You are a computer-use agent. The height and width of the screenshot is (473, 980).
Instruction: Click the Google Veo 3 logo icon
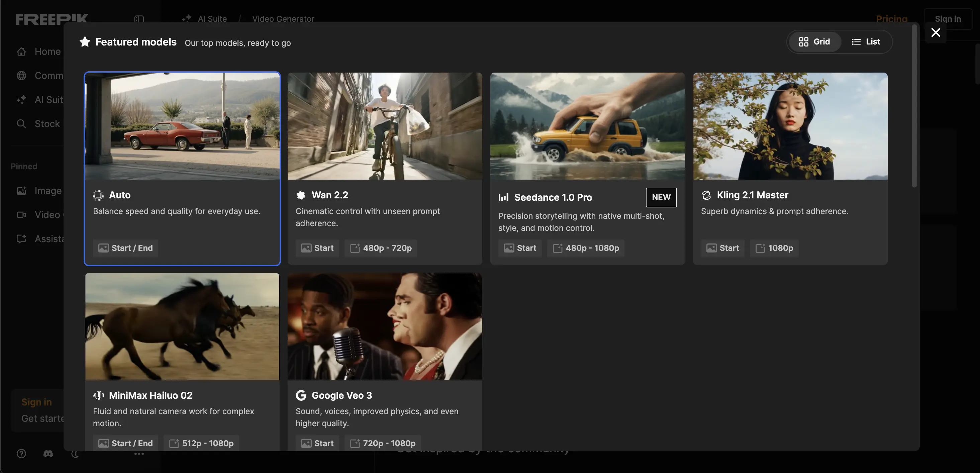[x=301, y=395]
